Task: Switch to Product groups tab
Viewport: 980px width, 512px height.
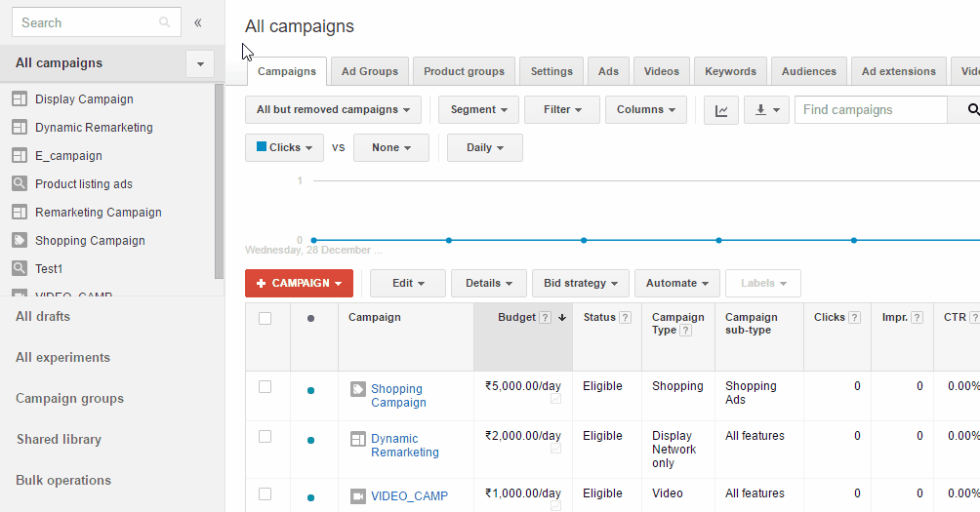Action: 464,71
